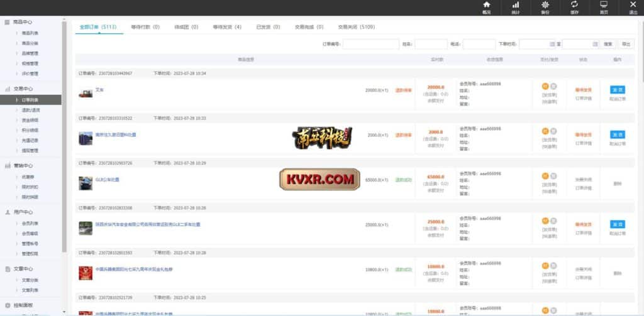Click the sidebar vertical scrollbar
Screen dimensions: 644x316
64,136
